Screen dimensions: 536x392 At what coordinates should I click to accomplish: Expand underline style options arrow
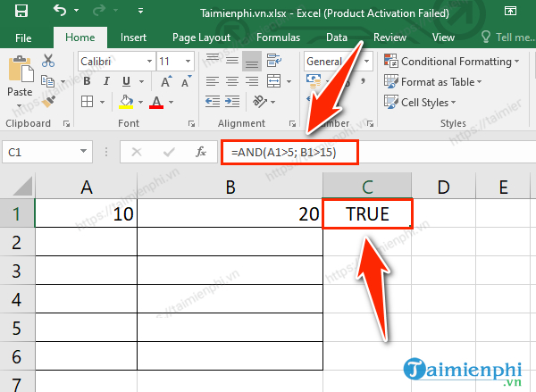click(x=141, y=81)
